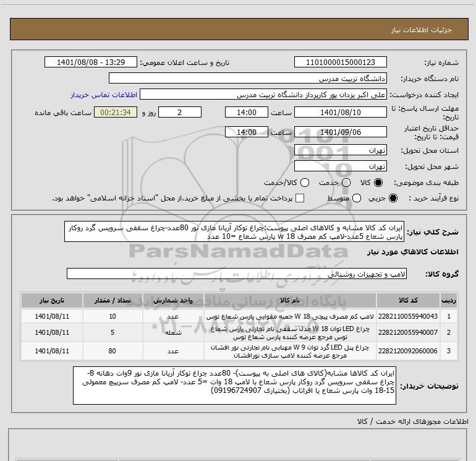The height and width of the screenshot is (461, 476).
Task: Click quantity 80 in row 3
Action: [x=113, y=351]
